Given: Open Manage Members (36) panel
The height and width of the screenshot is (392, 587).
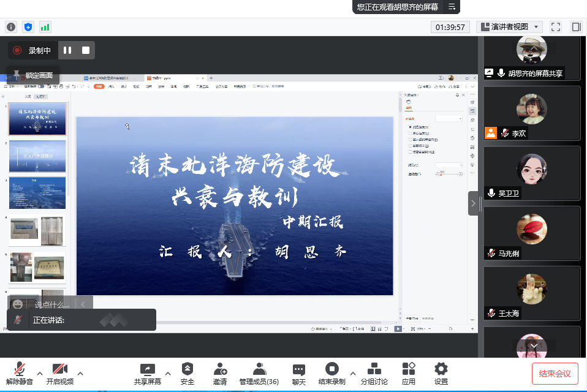Looking at the screenshot, I should (x=259, y=369).
